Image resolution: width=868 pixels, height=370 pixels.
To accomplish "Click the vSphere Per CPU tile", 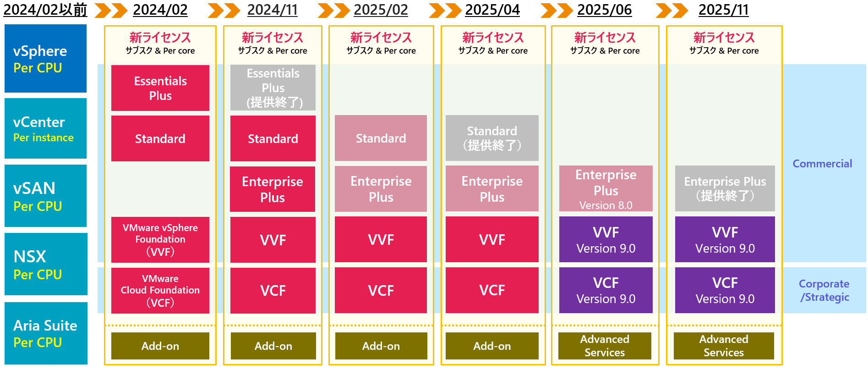I will point(45,59).
